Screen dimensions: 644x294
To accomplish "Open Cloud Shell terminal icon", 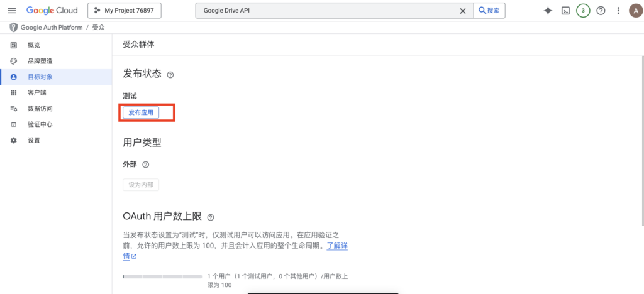I will (x=565, y=11).
